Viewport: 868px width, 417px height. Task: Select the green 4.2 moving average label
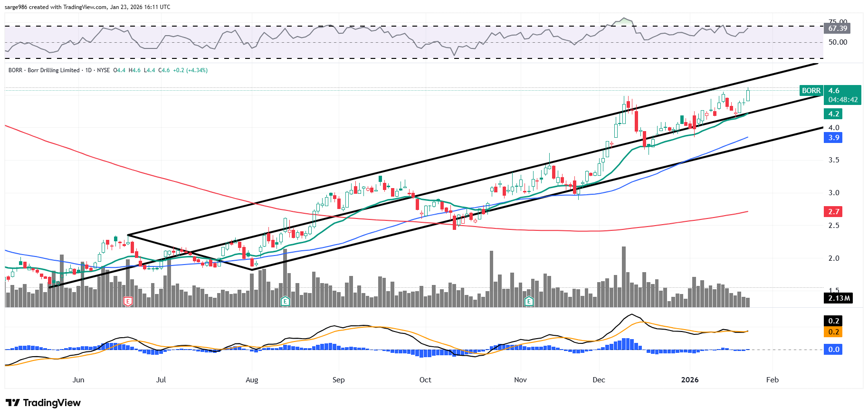coord(834,114)
